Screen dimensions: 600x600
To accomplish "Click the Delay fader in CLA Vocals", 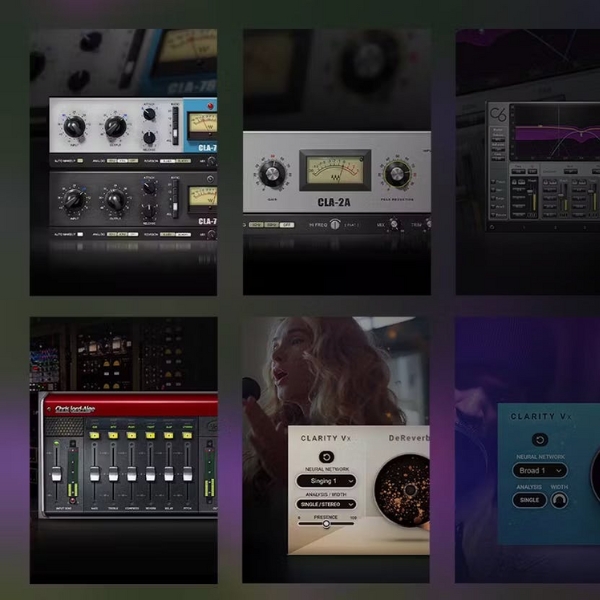I will pos(169,473).
